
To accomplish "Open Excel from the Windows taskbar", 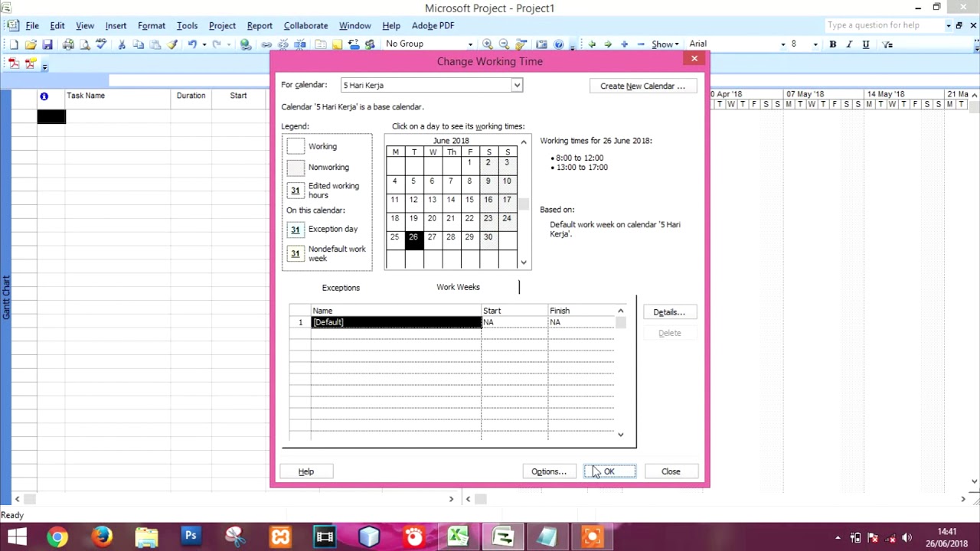I will (x=459, y=536).
